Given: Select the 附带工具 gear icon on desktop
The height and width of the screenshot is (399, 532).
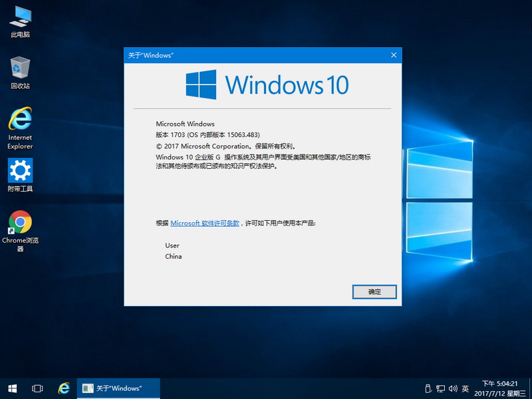Looking at the screenshot, I should 21,176.
